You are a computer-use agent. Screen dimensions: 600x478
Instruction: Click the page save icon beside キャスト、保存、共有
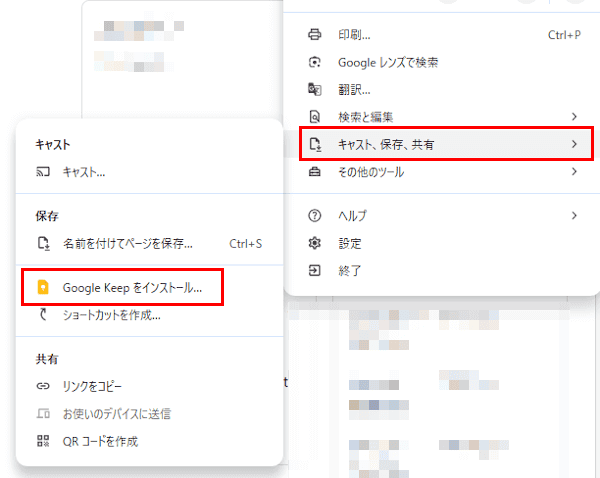pyautogui.click(x=315, y=144)
